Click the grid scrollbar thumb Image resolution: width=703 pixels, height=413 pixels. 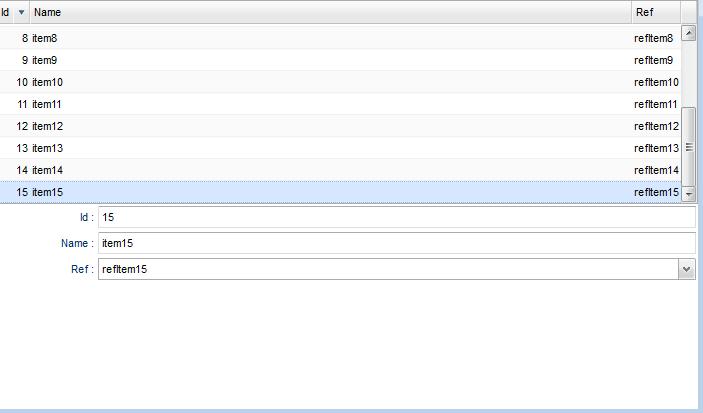(688, 147)
